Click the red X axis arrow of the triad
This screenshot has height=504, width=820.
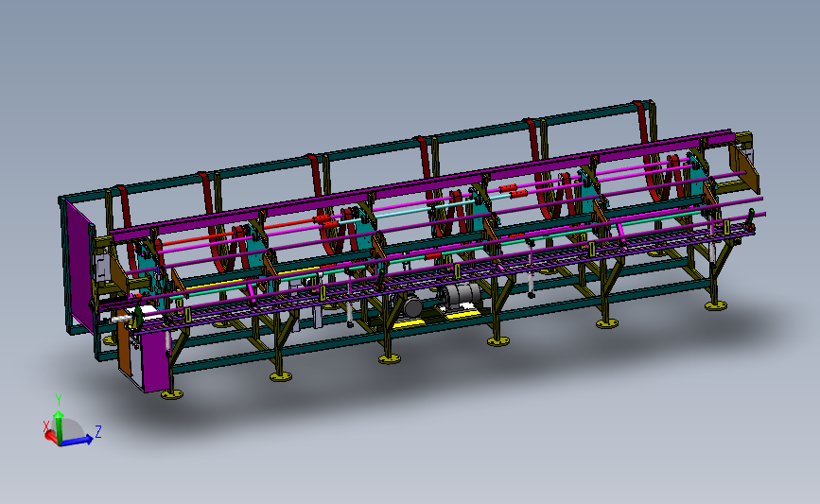click(51, 436)
